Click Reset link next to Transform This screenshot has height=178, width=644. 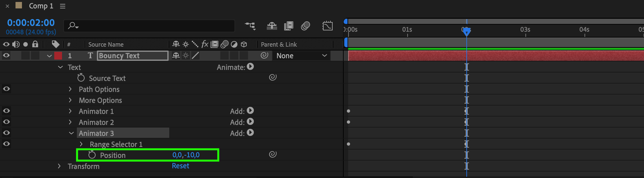tap(181, 166)
